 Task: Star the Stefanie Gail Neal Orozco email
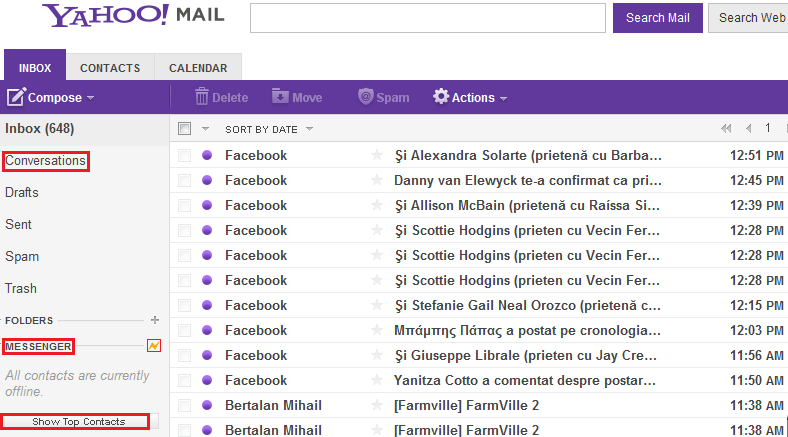point(377,305)
